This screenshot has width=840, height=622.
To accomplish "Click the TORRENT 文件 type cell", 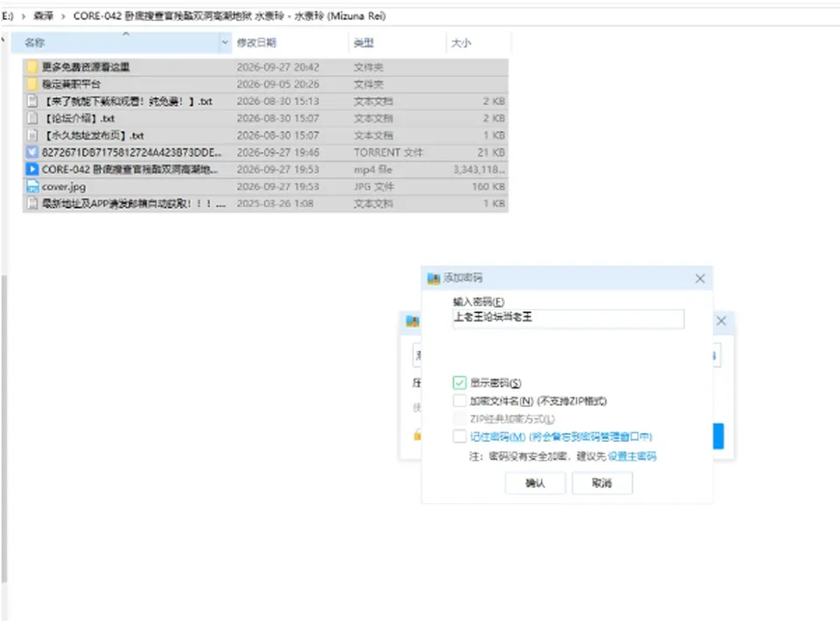I will click(388, 152).
